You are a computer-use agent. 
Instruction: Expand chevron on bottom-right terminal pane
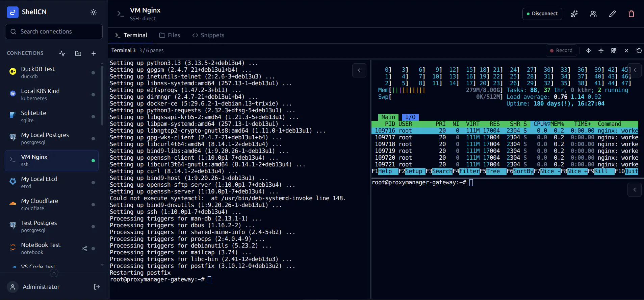[x=635, y=190]
